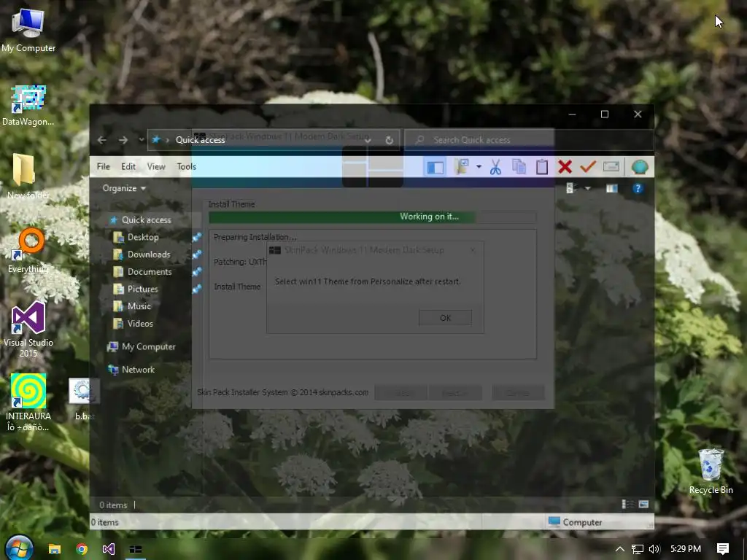Screen dimensions: 747x560
Task: Open the Start menu orb
Action: pos(19,548)
